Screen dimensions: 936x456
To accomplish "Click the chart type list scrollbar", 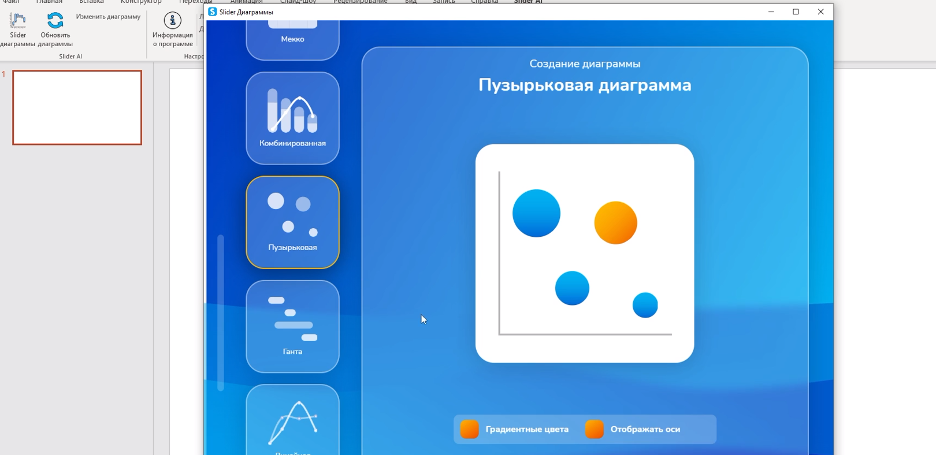I will (x=221, y=313).
